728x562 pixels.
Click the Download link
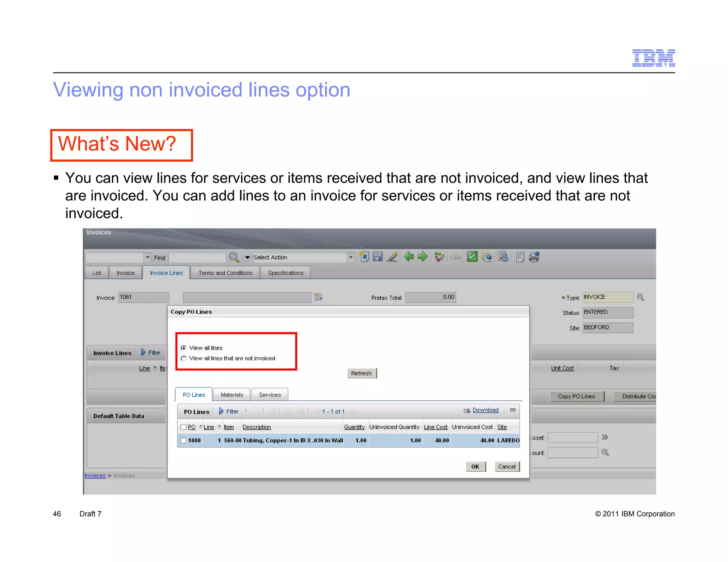click(x=486, y=410)
